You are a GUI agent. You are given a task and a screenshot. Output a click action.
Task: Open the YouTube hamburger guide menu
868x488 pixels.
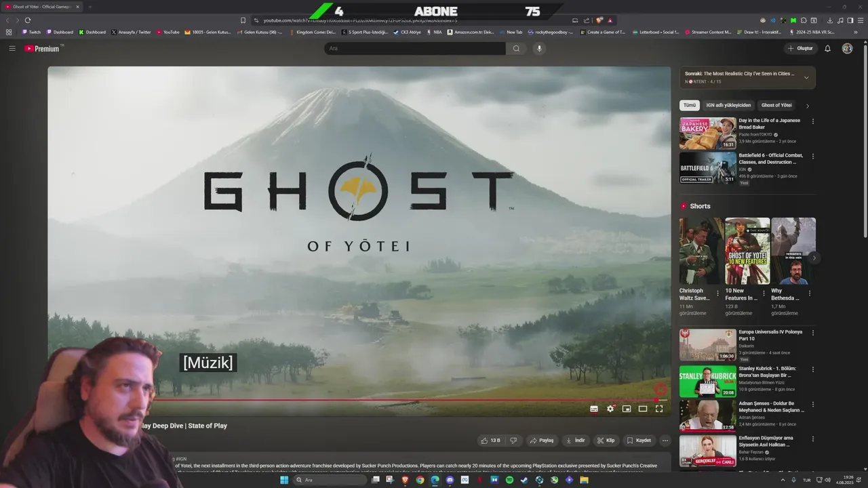coord(12,48)
